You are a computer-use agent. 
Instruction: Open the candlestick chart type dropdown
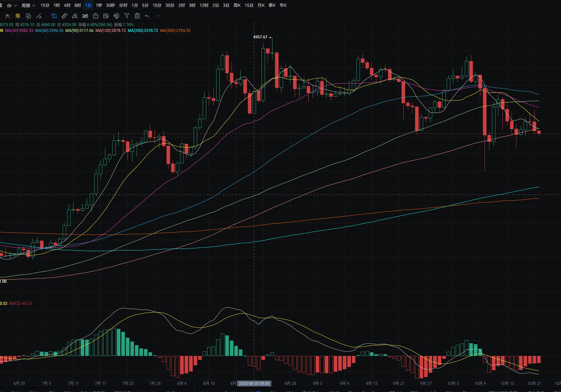click(12, 6)
